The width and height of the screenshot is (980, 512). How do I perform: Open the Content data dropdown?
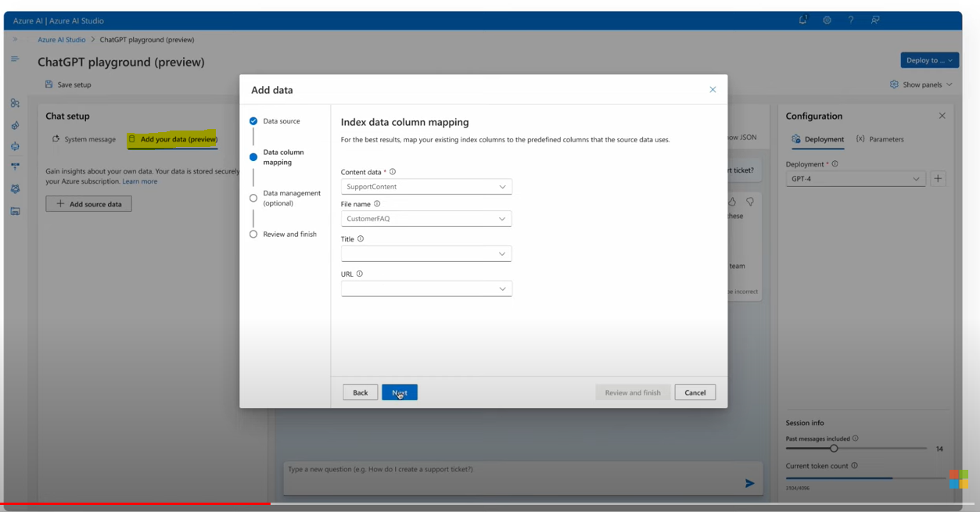pos(425,186)
